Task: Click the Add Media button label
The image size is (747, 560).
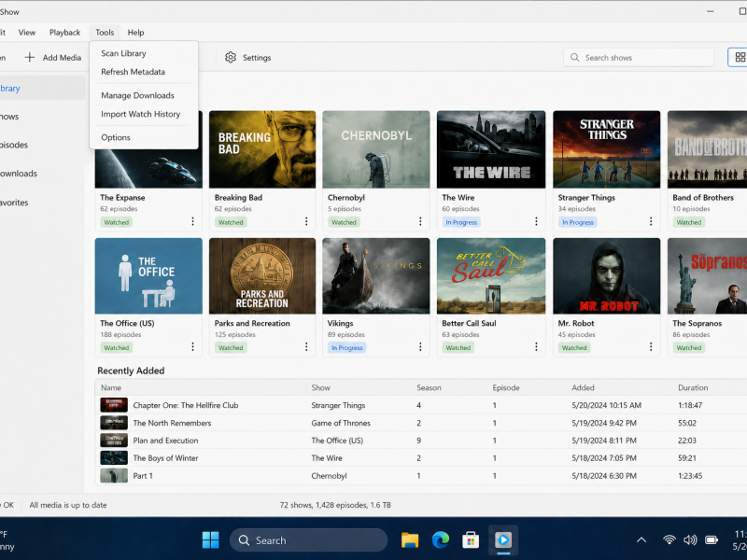Action: tap(62, 58)
